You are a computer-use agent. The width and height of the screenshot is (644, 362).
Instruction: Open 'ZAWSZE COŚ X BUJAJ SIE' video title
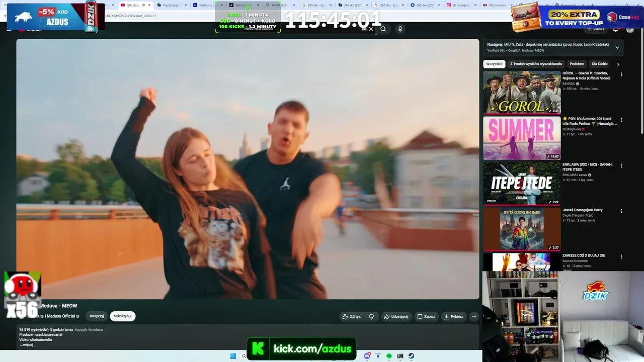(584, 255)
